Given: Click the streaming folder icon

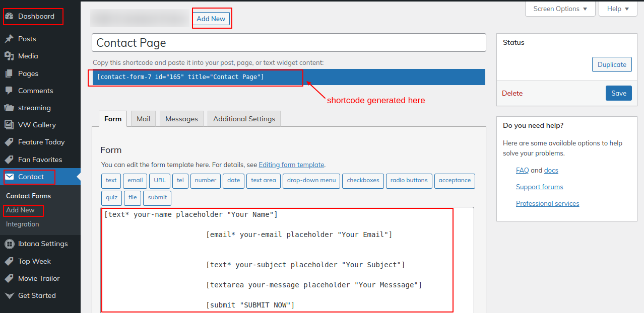Looking at the screenshot, I should (x=9, y=108).
